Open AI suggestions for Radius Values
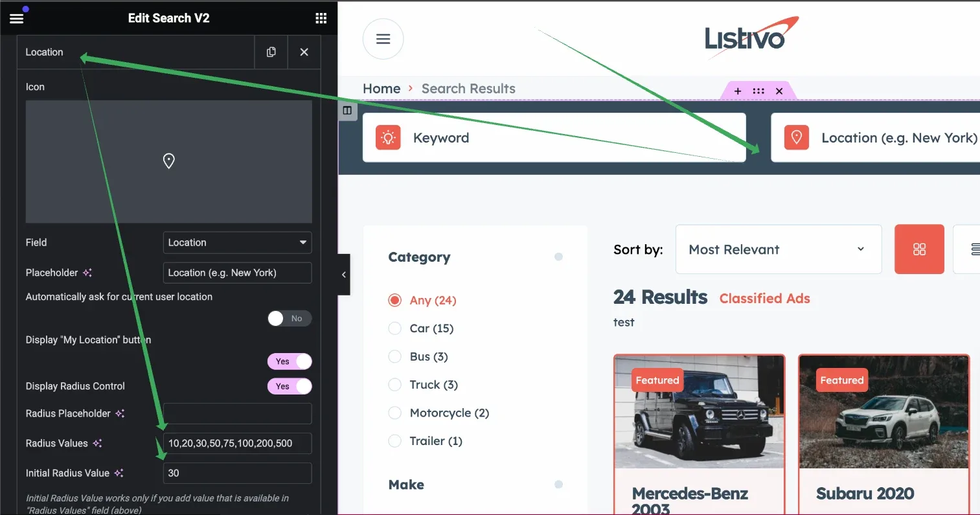The width and height of the screenshot is (980, 515). click(x=97, y=443)
